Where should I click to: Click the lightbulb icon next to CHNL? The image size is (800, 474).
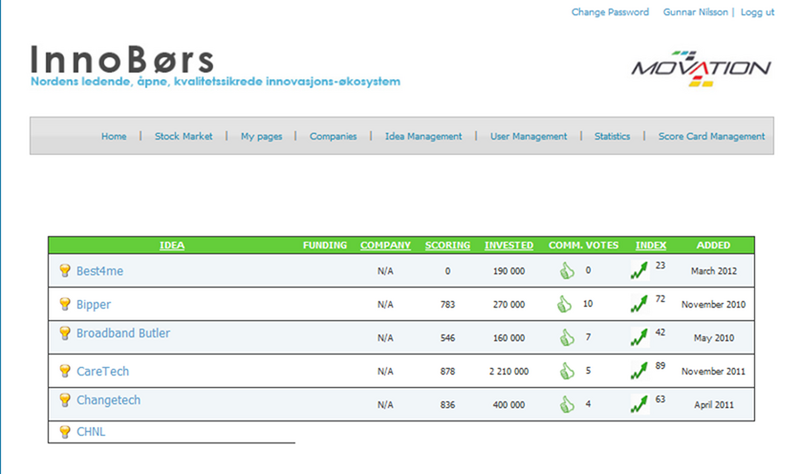click(x=65, y=432)
